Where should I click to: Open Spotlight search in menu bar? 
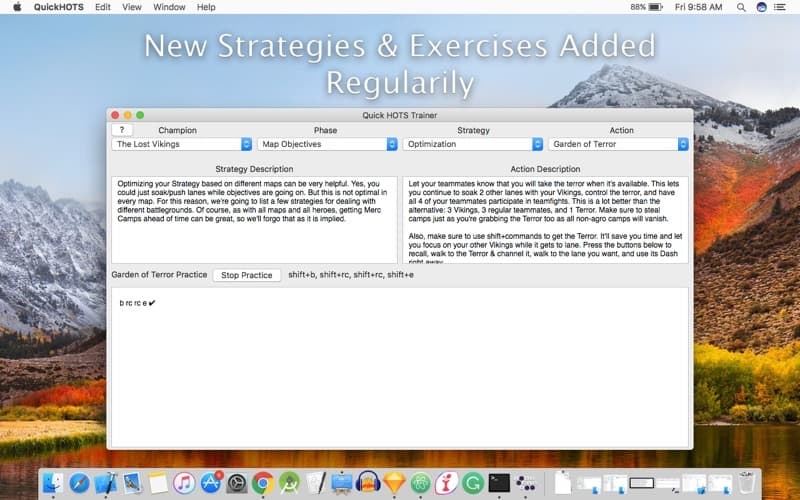pyautogui.click(x=741, y=7)
